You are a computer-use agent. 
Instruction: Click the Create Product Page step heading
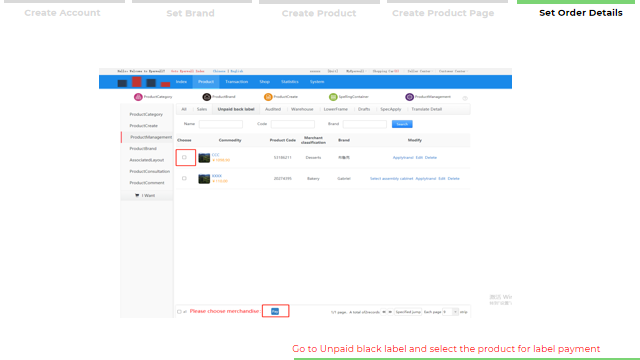pos(443,13)
